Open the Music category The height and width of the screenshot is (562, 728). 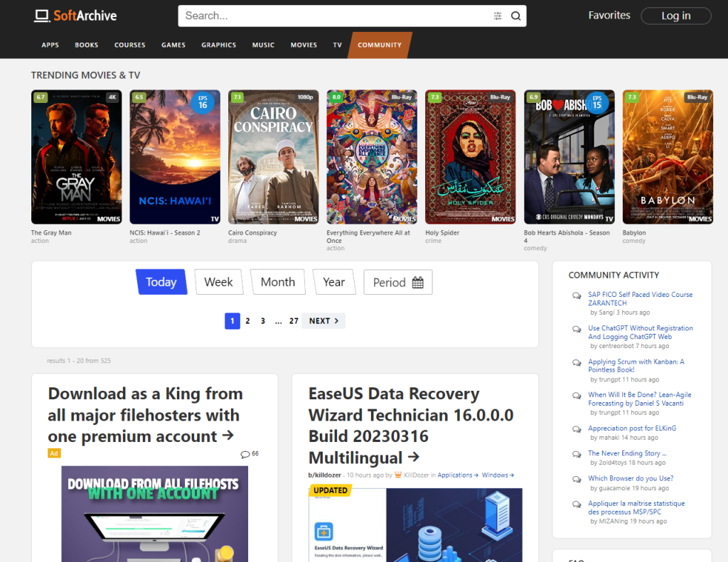(x=263, y=45)
